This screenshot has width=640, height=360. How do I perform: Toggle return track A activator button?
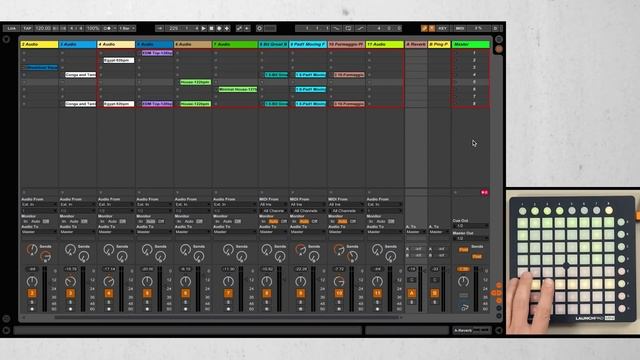pyautogui.click(x=411, y=293)
